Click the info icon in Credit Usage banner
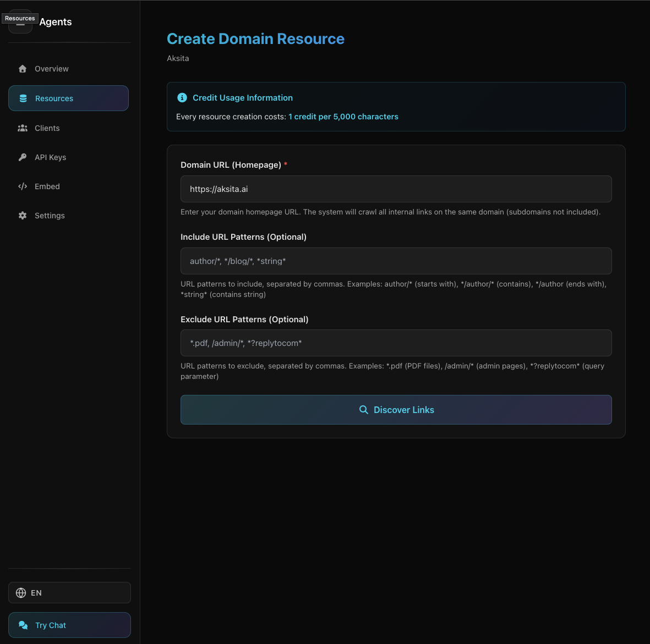Screen dimensions: 650x644 tap(182, 97)
